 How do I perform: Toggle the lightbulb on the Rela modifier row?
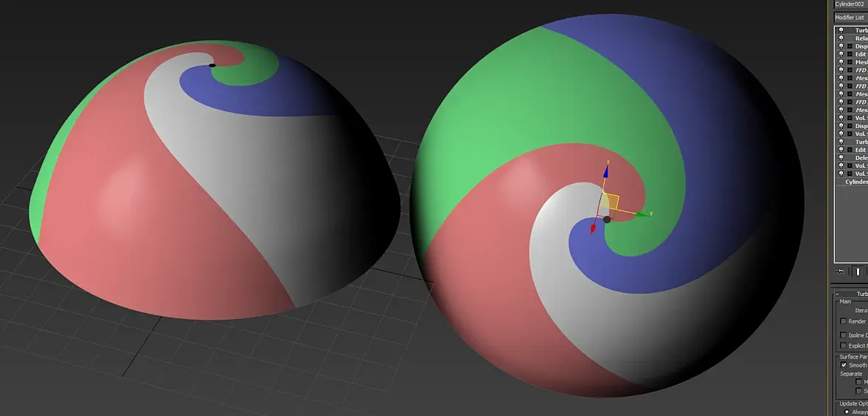(841, 38)
